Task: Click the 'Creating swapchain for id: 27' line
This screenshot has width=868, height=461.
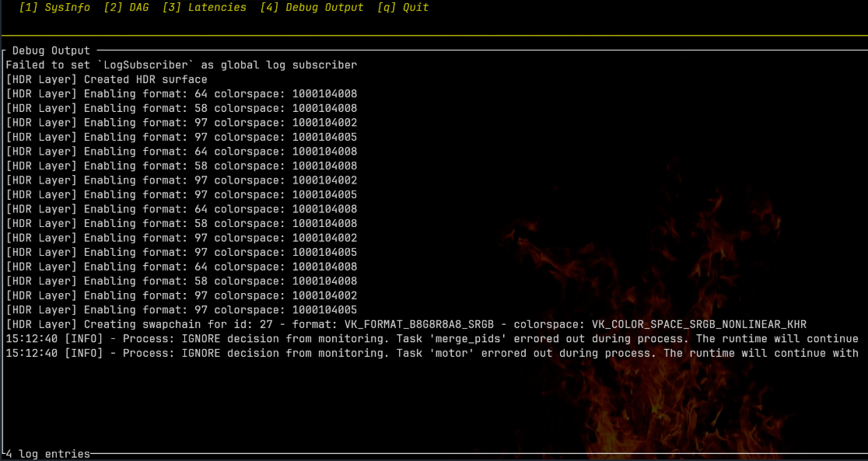Action: [x=406, y=324]
